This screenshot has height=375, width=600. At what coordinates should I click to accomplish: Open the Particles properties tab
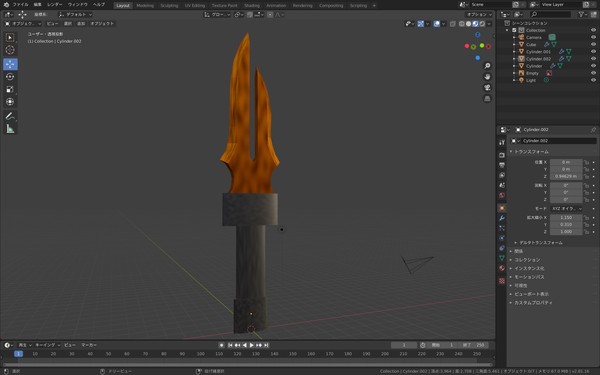coord(502,228)
